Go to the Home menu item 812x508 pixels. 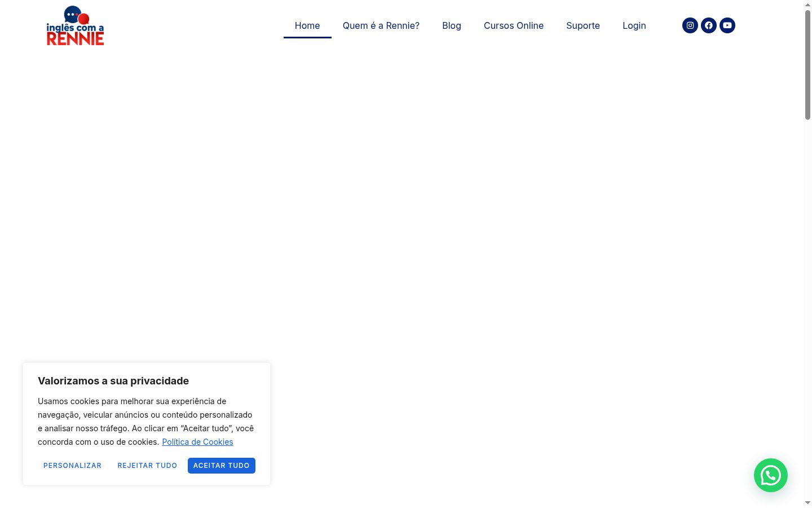pos(307,25)
